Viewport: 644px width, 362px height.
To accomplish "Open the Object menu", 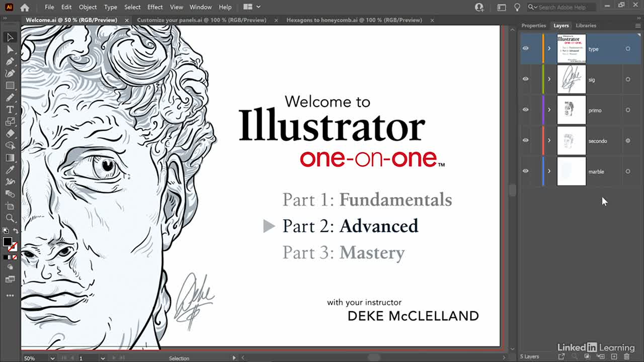I will [88, 7].
